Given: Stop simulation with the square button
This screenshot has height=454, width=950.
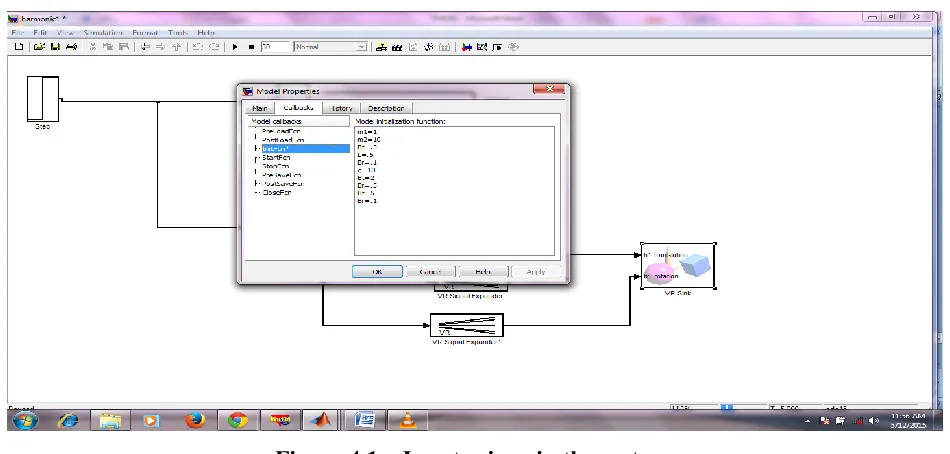Looking at the screenshot, I should [x=251, y=47].
